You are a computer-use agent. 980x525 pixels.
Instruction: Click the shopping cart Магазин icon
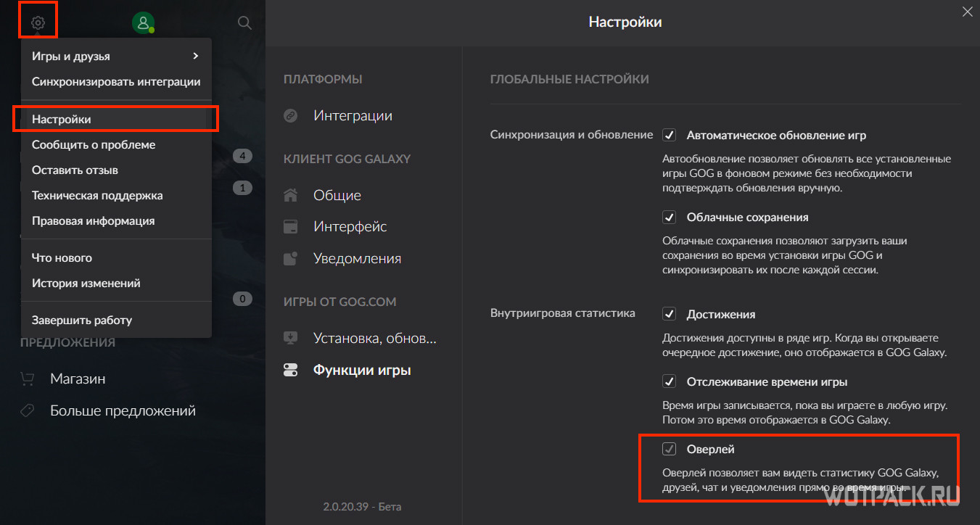(x=28, y=379)
